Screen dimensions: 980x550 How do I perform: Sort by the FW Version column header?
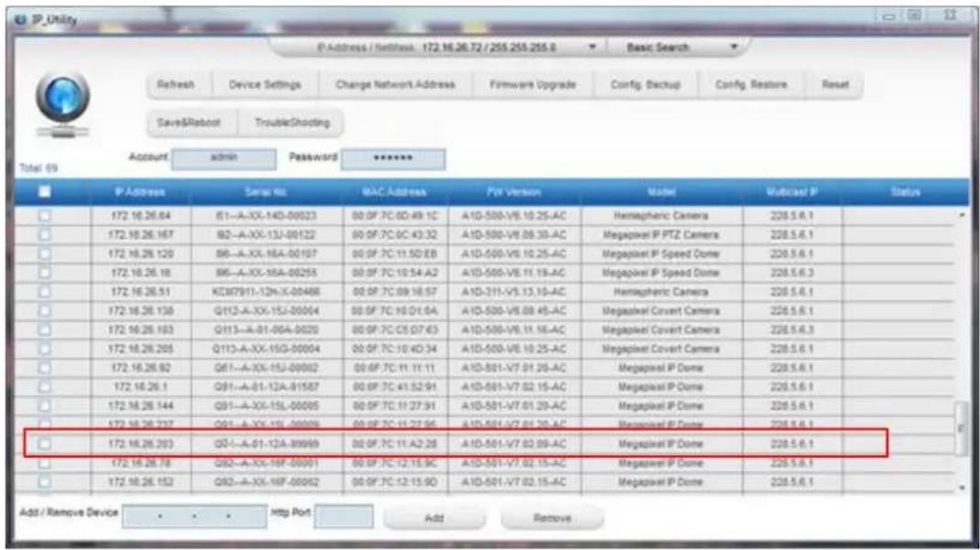point(514,191)
